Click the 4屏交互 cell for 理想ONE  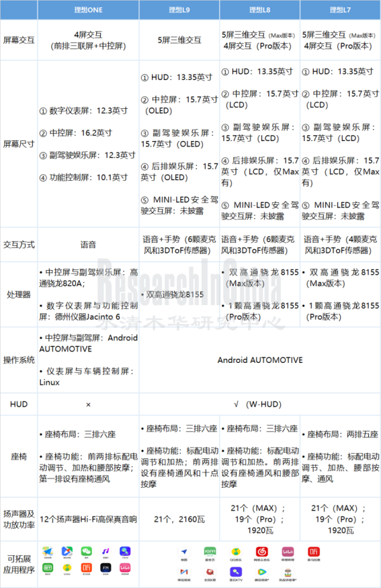[x=88, y=40]
